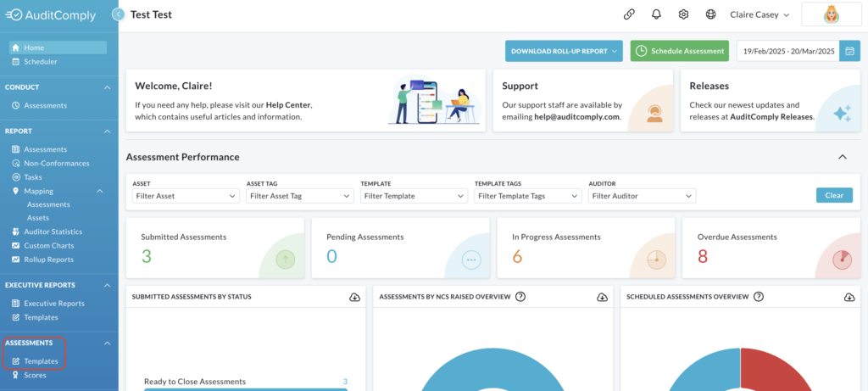Download Scheduled Assessments Overview chart
The height and width of the screenshot is (391, 868).
[x=849, y=297]
